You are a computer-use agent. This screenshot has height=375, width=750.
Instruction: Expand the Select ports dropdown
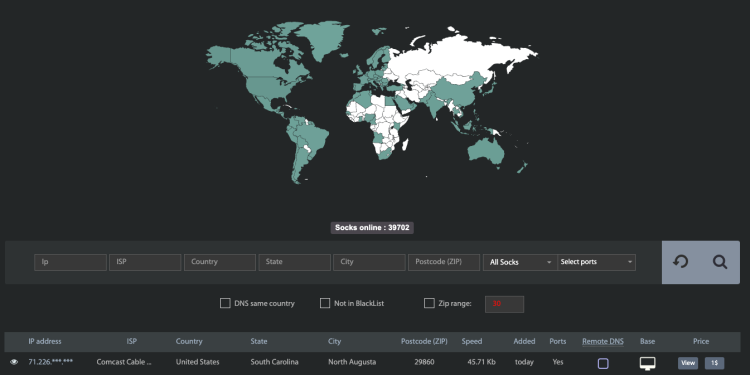point(596,262)
